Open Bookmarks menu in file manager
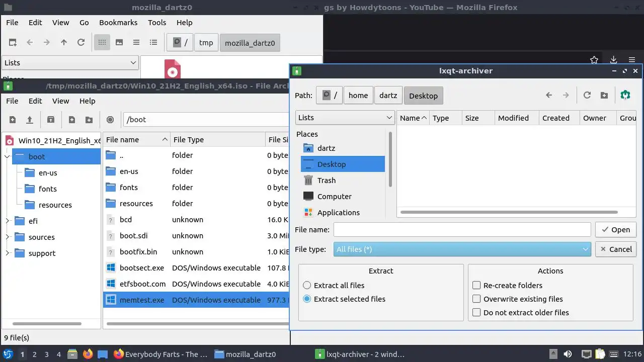This screenshot has height=362, width=644. click(x=118, y=23)
